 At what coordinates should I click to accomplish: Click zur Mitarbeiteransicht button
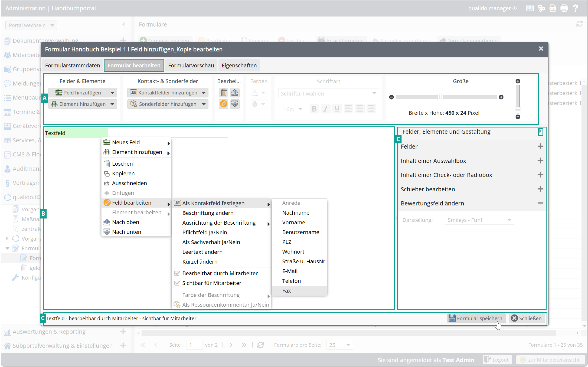click(x=550, y=360)
